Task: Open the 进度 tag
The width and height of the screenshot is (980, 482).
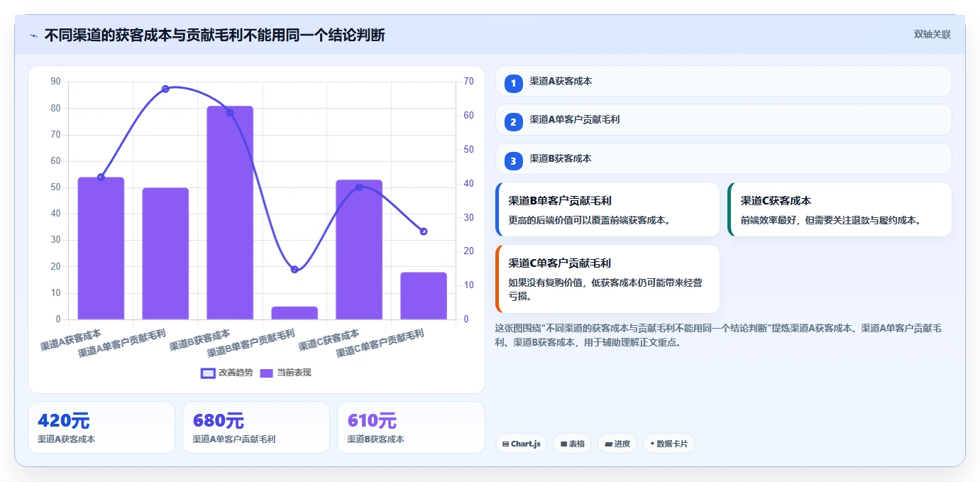Action: click(x=617, y=444)
